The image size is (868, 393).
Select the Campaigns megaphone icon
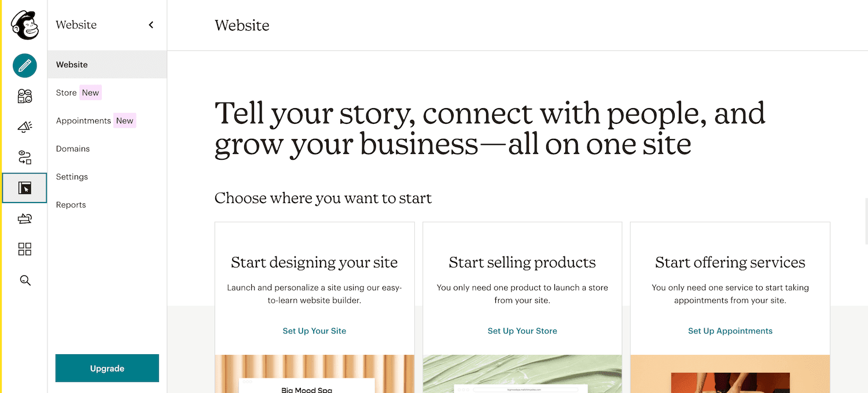24,127
